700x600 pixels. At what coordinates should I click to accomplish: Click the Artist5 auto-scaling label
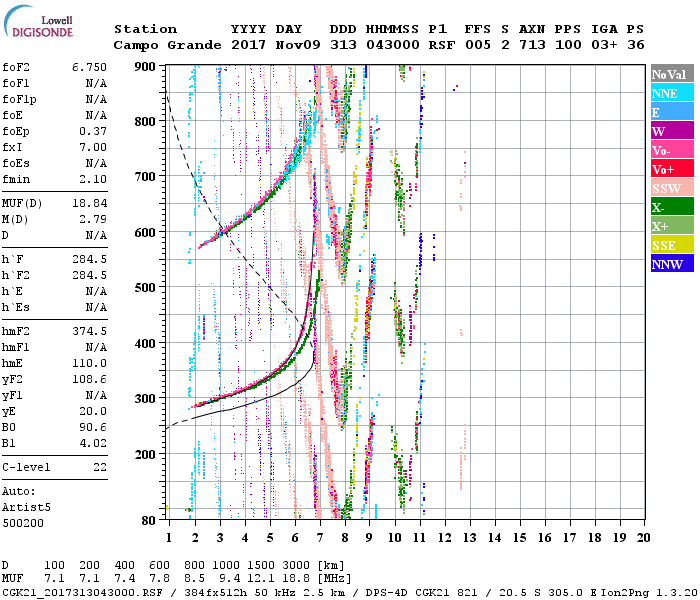pos(26,508)
